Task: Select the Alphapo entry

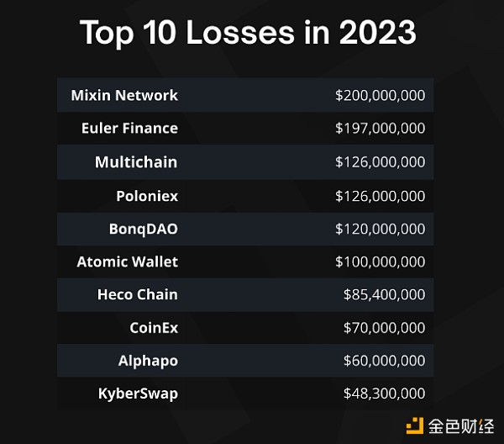Action: [x=148, y=361]
